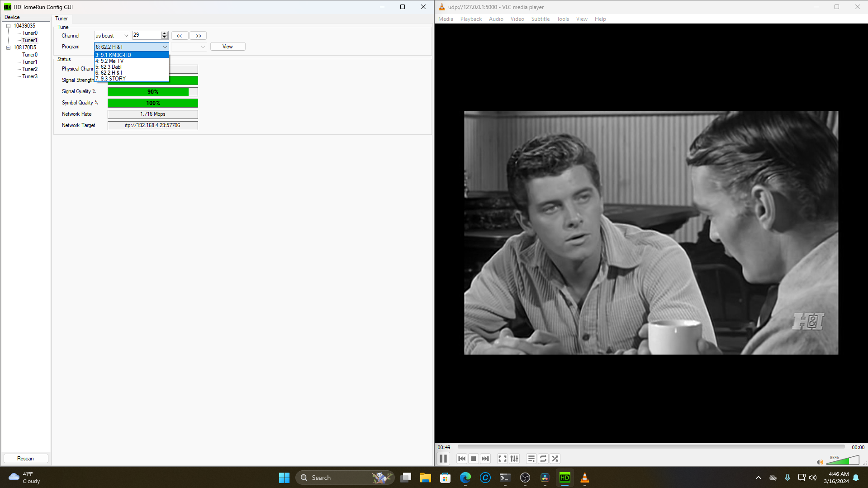Image resolution: width=868 pixels, height=488 pixels.
Task: Click taskbar Search box
Action: [x=345, y=478]
